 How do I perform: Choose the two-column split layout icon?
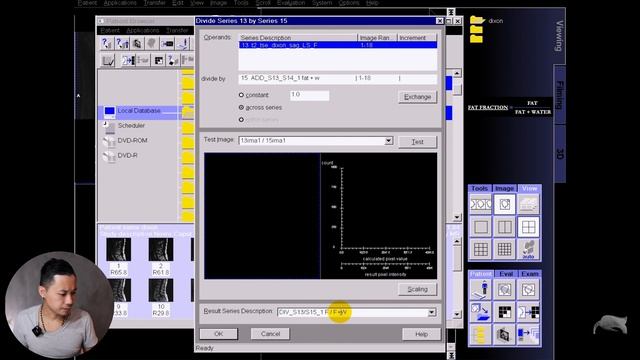click(x=504, y=227)
